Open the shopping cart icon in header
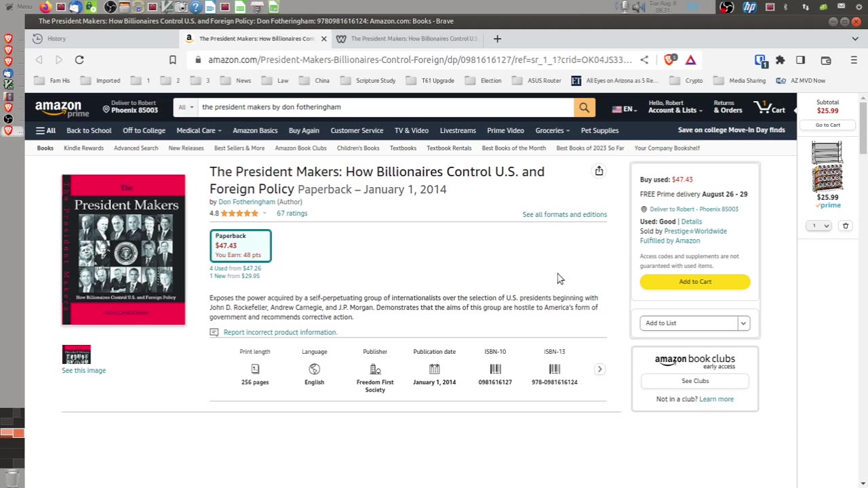 pos(769,107)
